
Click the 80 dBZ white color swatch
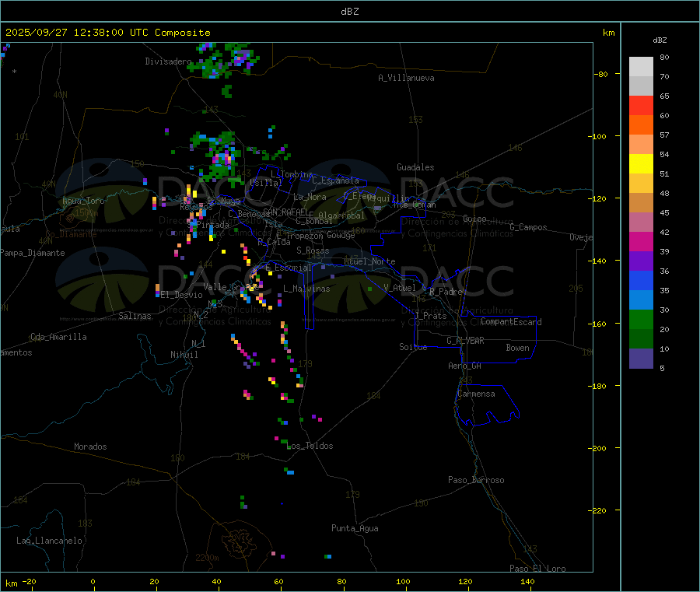click(641, 67)
